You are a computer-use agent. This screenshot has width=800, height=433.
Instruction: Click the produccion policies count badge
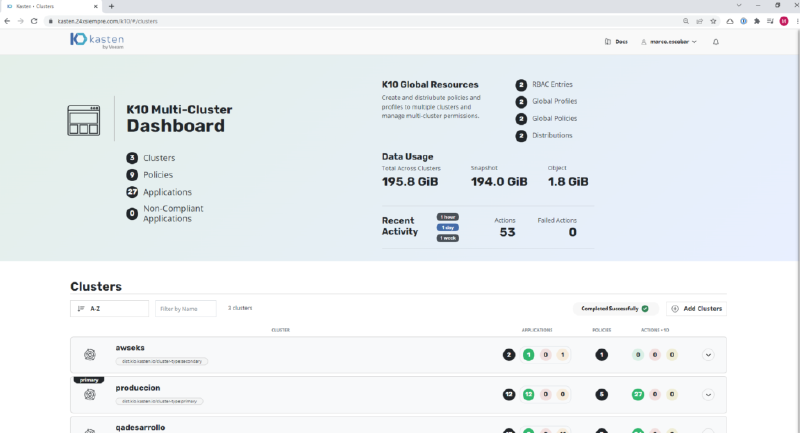(602, 394)
